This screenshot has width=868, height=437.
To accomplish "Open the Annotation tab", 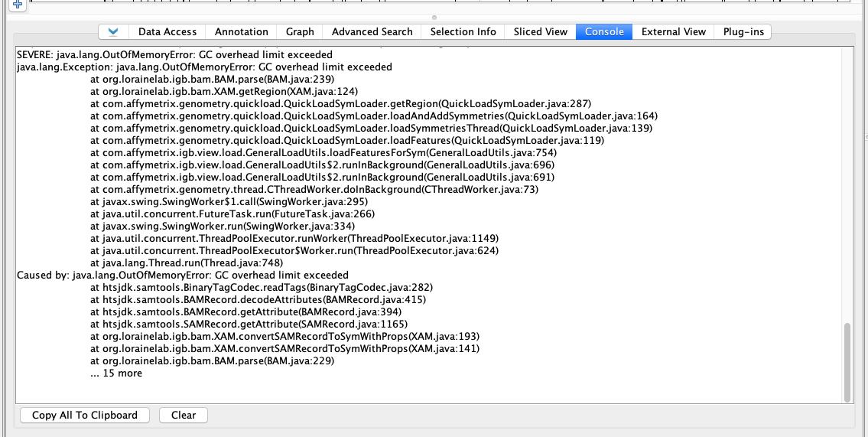I will click(242, 31).
